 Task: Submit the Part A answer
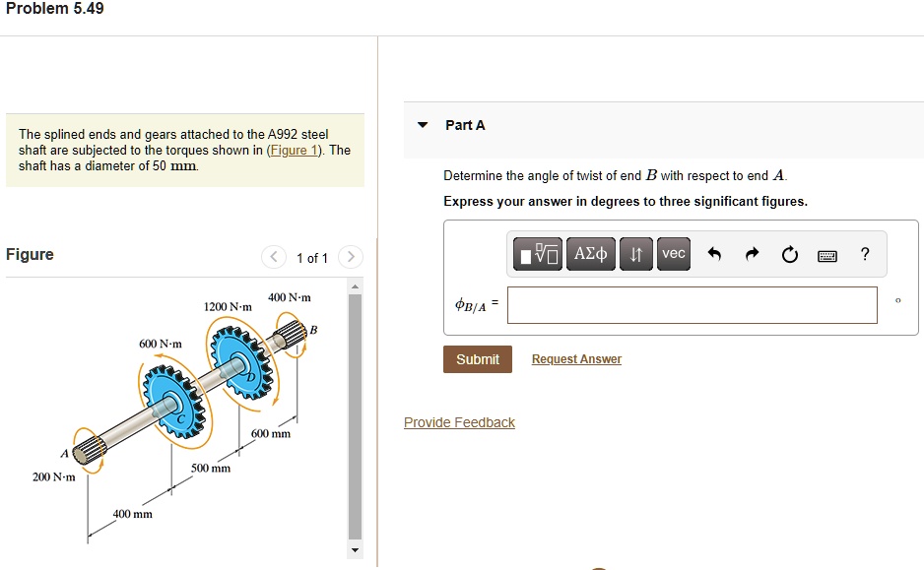477,358
